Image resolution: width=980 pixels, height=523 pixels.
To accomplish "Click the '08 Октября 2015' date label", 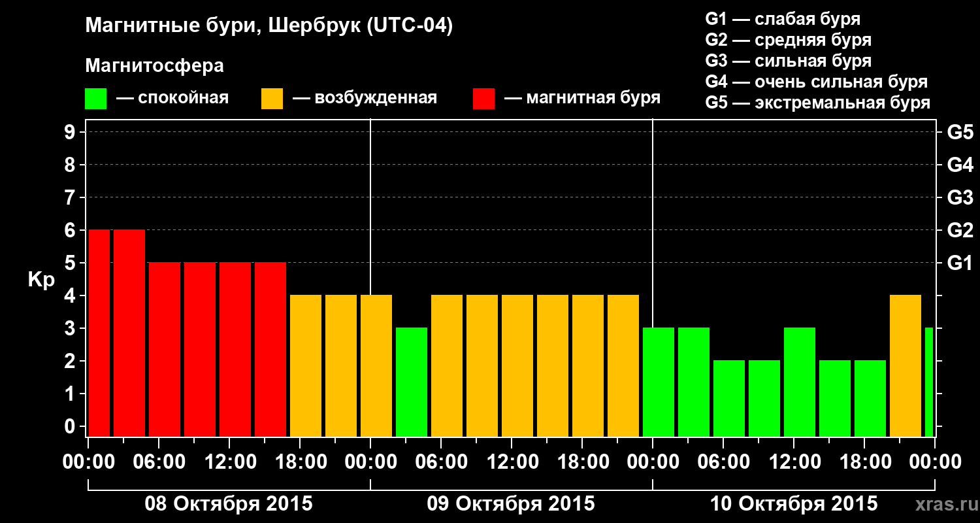I will click(229, 504).
